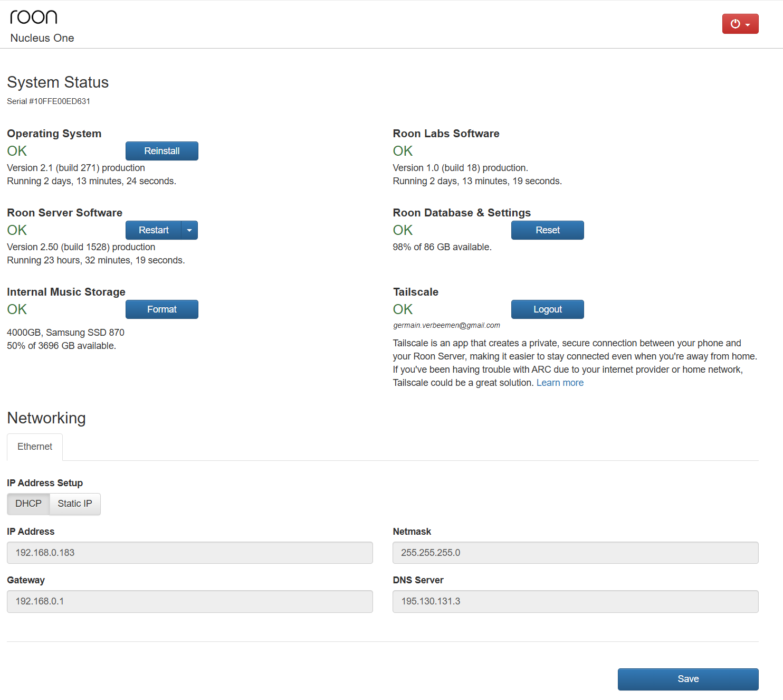This screenshot has width=783, height=700.
Task: Reinstall the operating system
Action: coord(162,151)
